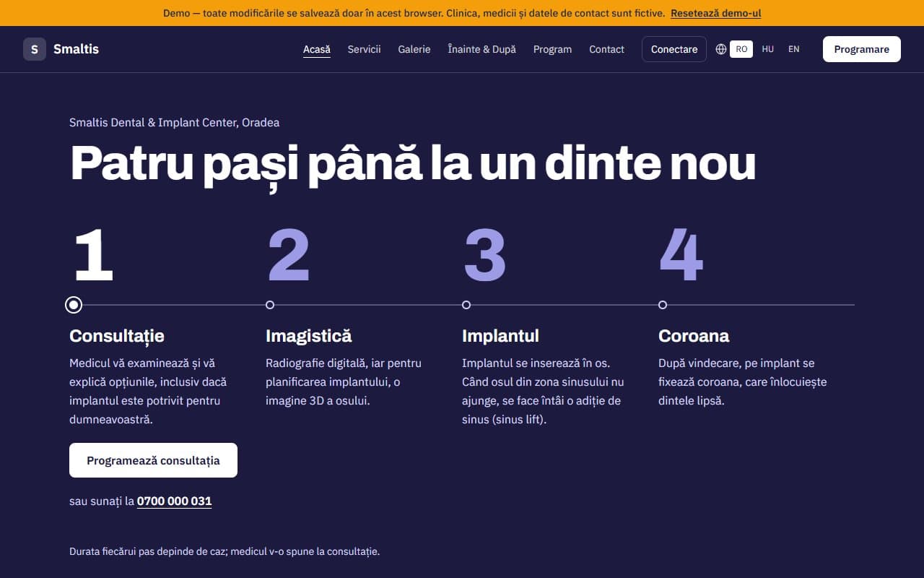
Task: Click the Coroana step heading
Action: click(x=694, y=336)
